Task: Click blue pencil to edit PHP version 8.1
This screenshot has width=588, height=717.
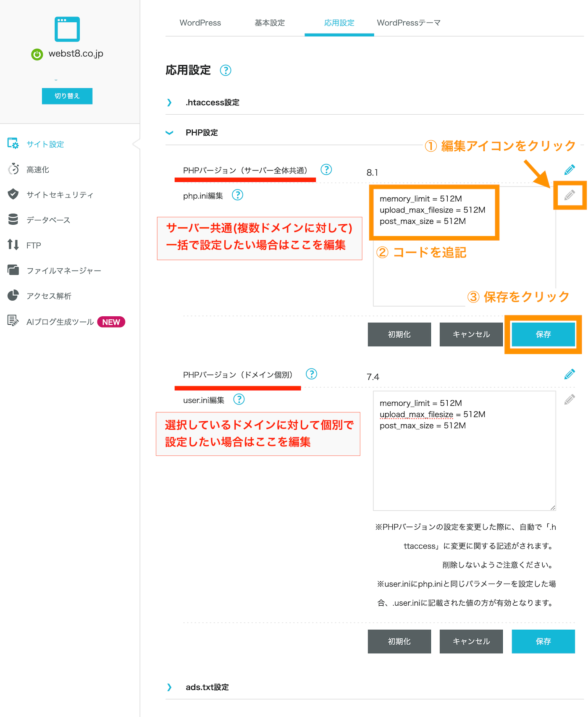Action: 570,170
